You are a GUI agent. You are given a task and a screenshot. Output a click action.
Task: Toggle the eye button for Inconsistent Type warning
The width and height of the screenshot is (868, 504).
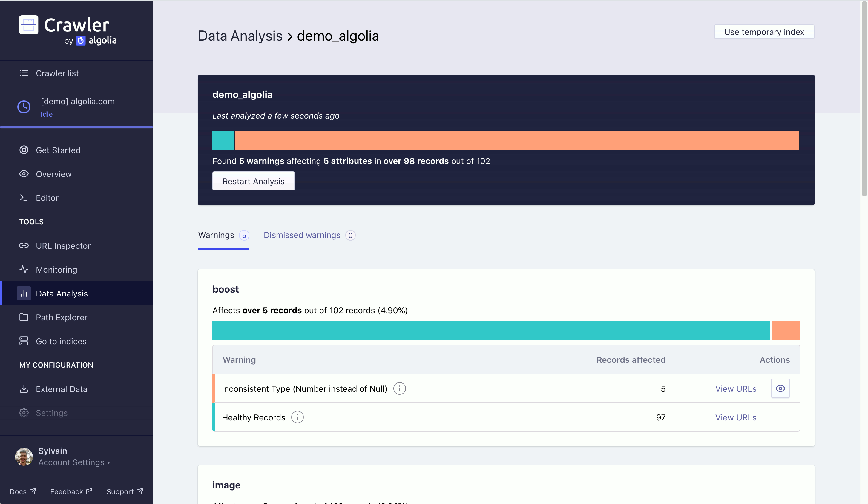pyautogui.click(x=780, y=389)
